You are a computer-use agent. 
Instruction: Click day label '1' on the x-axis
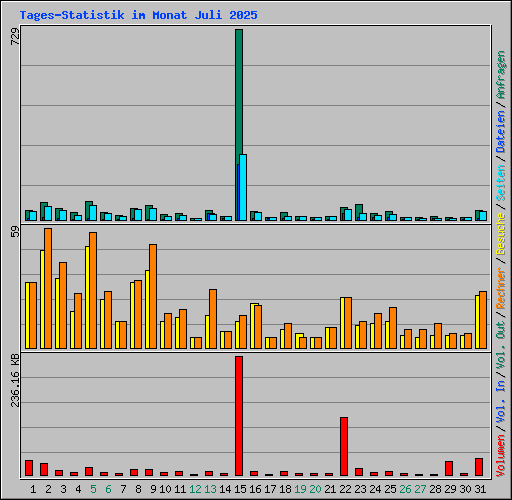click(x=33, y=489)
